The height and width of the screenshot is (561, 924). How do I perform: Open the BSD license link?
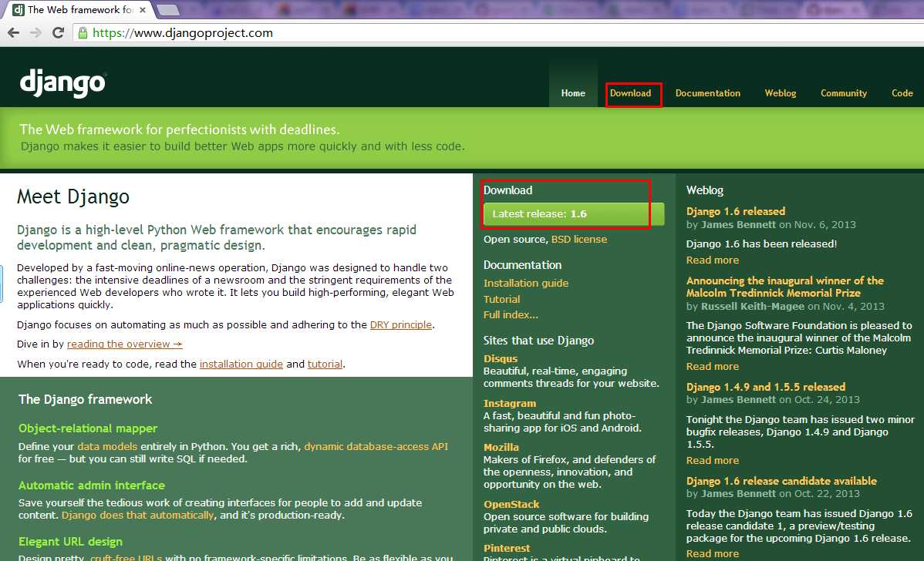click(578, 240)
